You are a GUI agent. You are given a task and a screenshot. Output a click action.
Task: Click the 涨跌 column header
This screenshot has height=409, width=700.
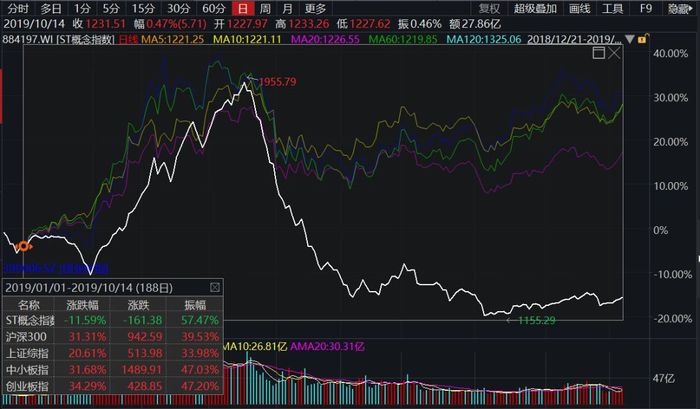point(138,305)
